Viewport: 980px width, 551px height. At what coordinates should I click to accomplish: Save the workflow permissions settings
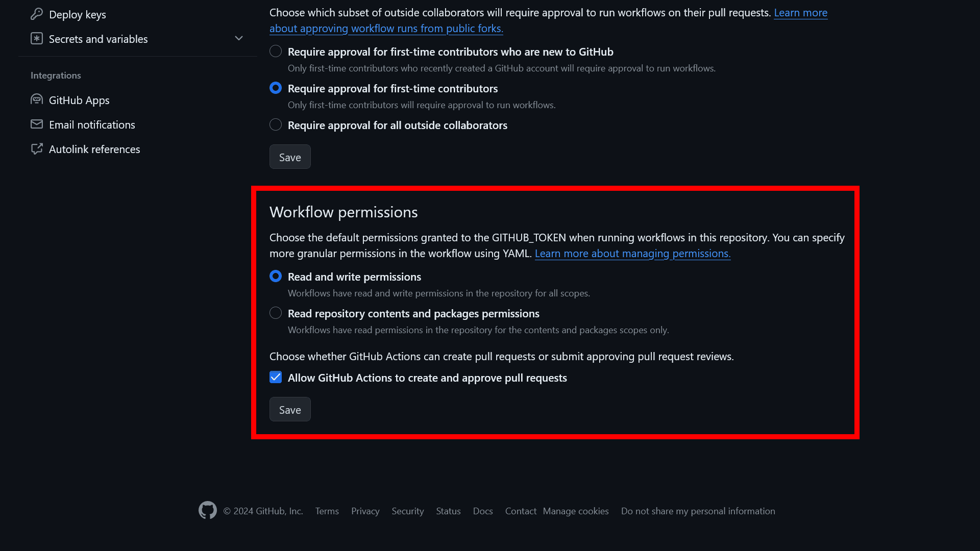click(290, 409)
